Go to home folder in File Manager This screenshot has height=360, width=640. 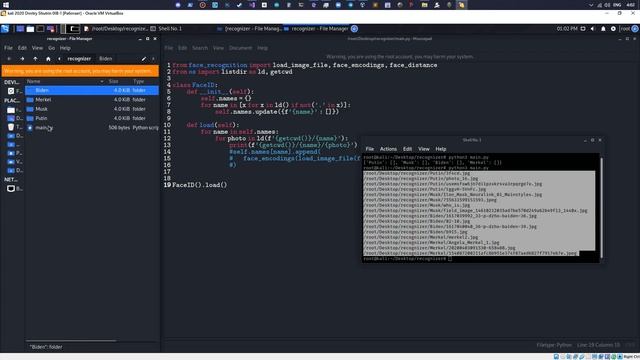[x=48, y=59]
